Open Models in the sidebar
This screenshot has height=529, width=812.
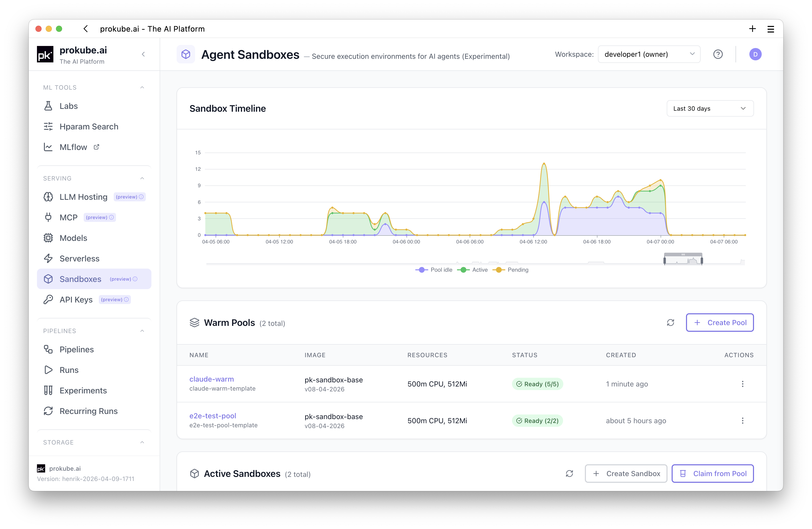pos(94,238)
